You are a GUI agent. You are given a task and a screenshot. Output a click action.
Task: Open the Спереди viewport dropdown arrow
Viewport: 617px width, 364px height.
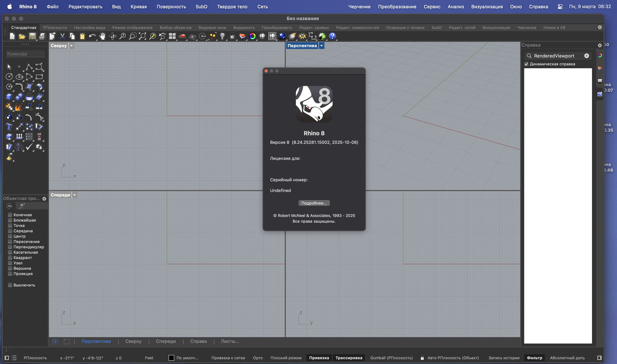coord(74,195)
